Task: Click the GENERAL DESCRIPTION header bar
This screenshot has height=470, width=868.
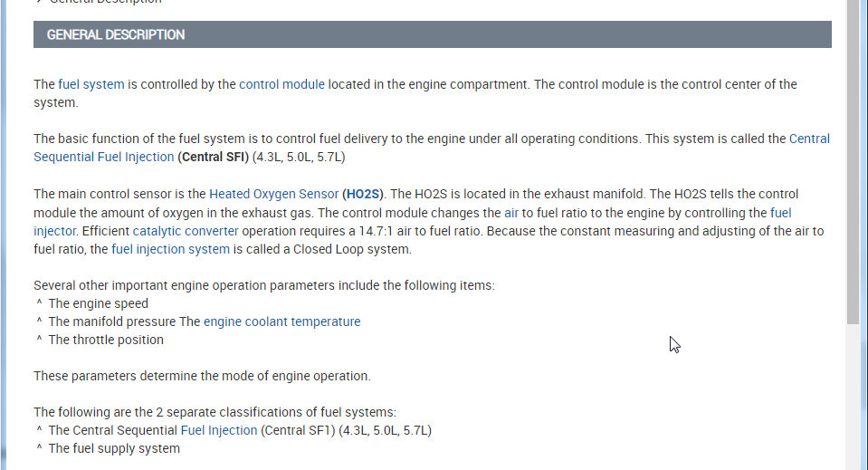Action: pos(432,34)
